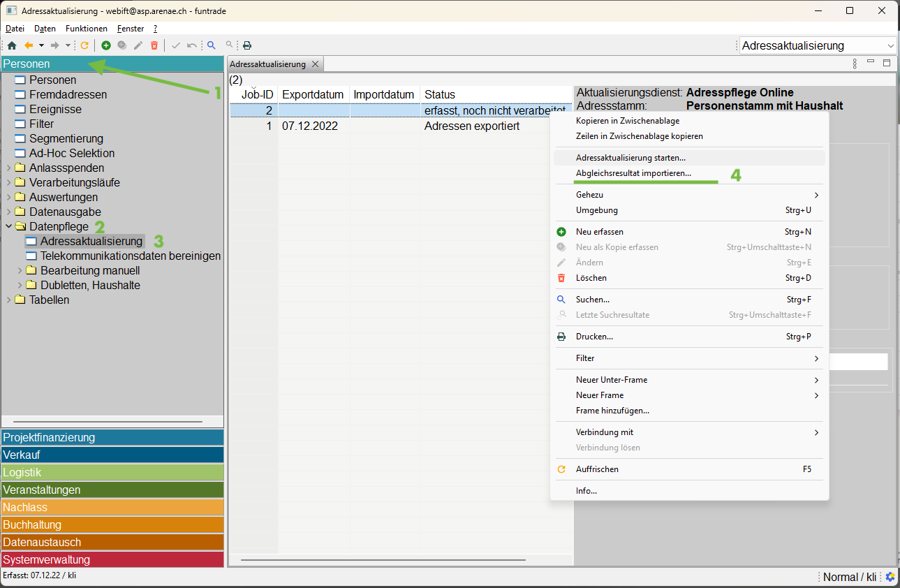
Task: Click the printer icon in toolbar
Action: tap(246, 45)
